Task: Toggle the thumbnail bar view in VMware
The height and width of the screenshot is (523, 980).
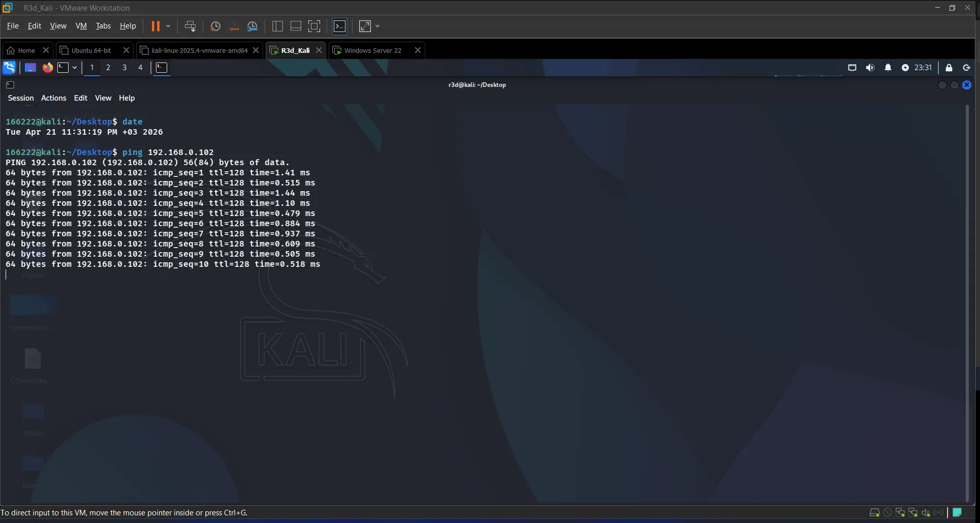Action: 296,26
